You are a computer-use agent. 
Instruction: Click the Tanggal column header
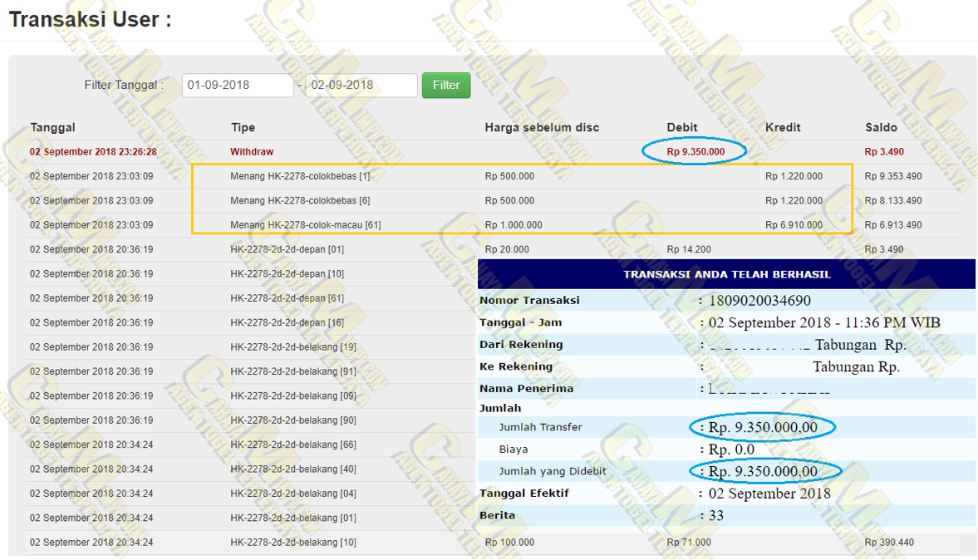click(x=52, y=127)
